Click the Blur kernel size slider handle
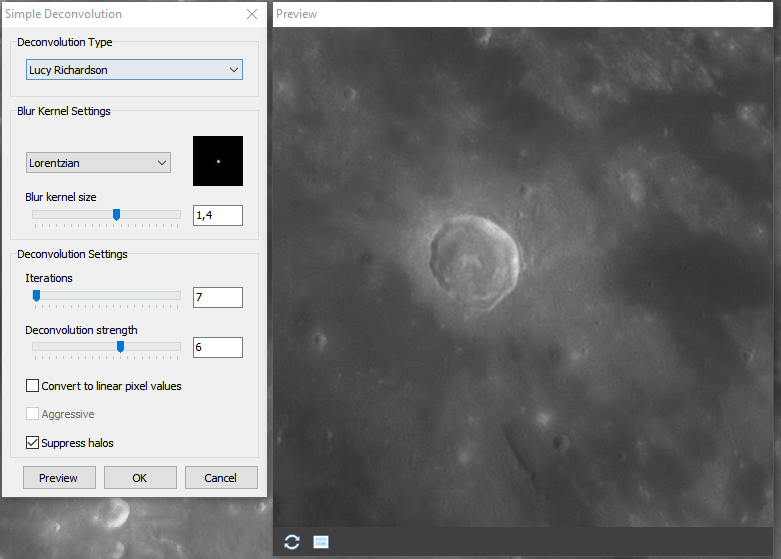Screen dimensions: 781x559 [117, 215]
